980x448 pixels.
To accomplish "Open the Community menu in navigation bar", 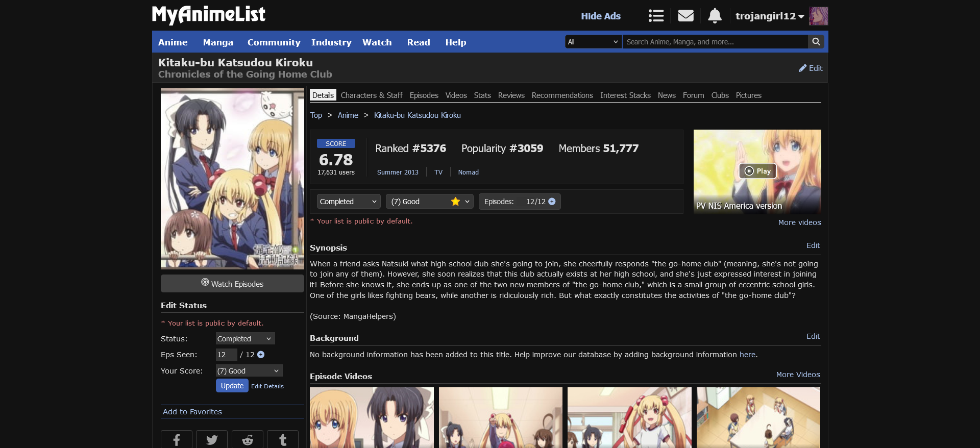I will pos(274,42).
